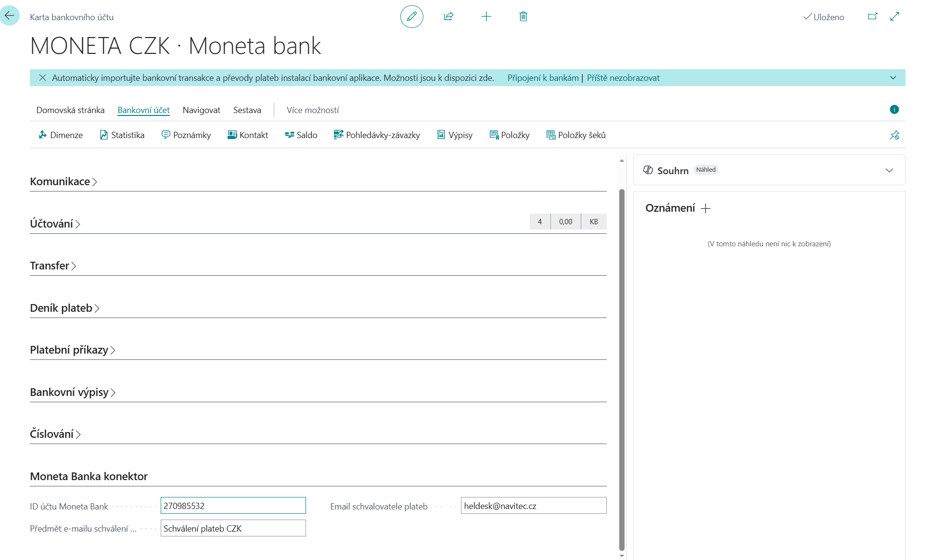Open Sestava menu
This screenshot has width=945, height=560.
(247, 110)
